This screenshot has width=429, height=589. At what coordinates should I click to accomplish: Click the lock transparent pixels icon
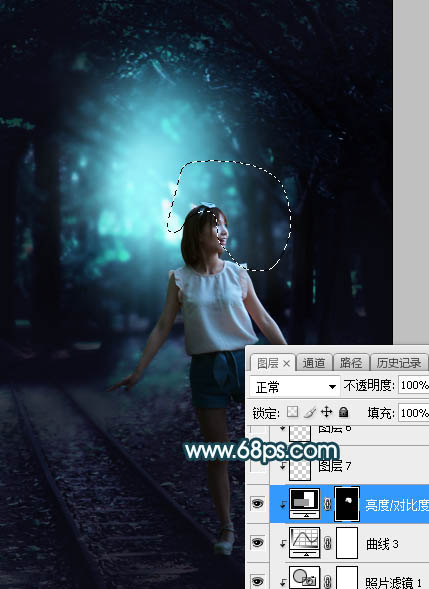(292, 412)
